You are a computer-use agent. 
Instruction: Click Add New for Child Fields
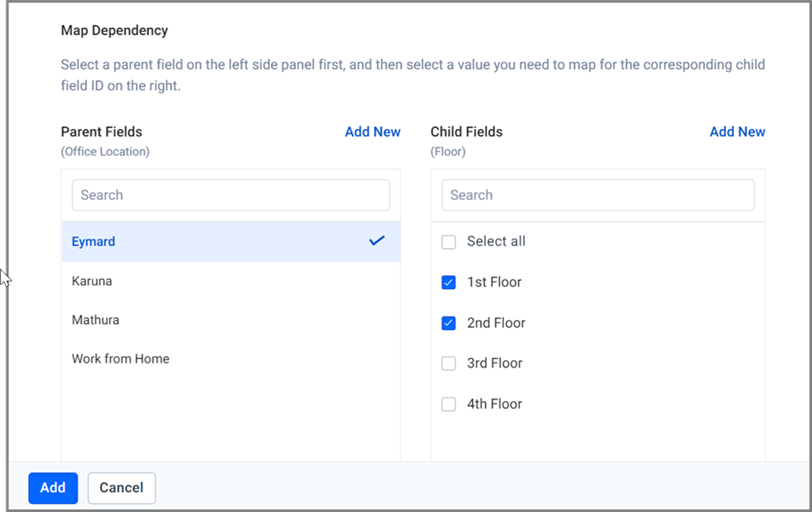click(738, 132)
